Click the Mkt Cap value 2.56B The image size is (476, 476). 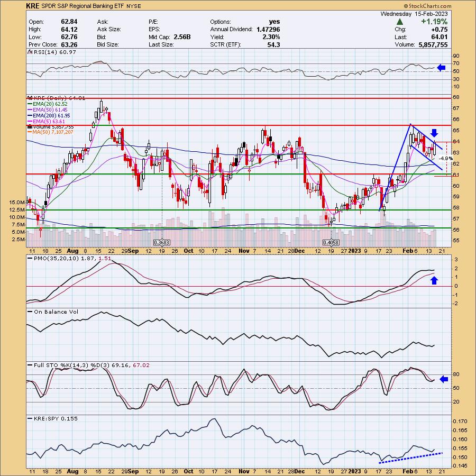click(x=182, y=36)
